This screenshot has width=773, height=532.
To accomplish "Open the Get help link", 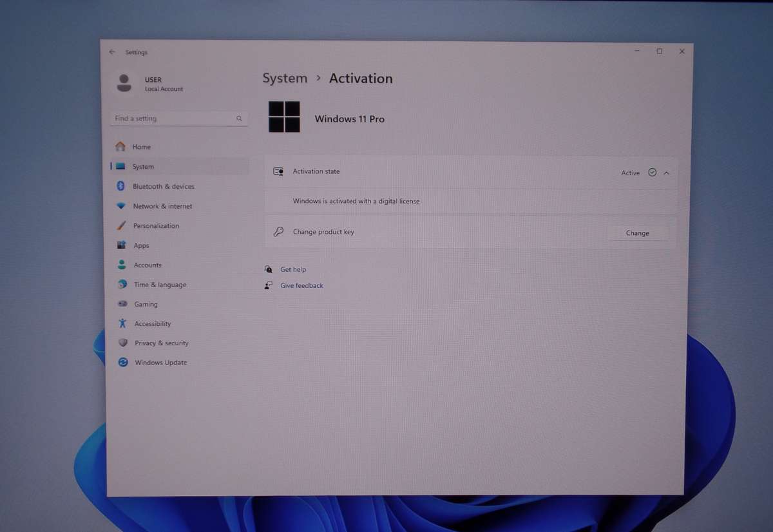I will tap(293, 270).
